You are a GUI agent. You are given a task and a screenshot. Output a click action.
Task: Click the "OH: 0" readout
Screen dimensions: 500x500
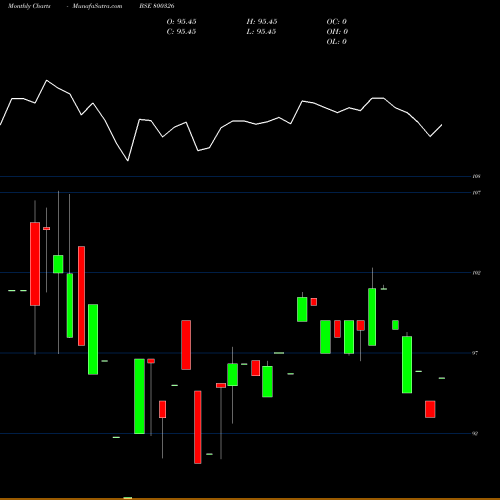coord(337,32)
